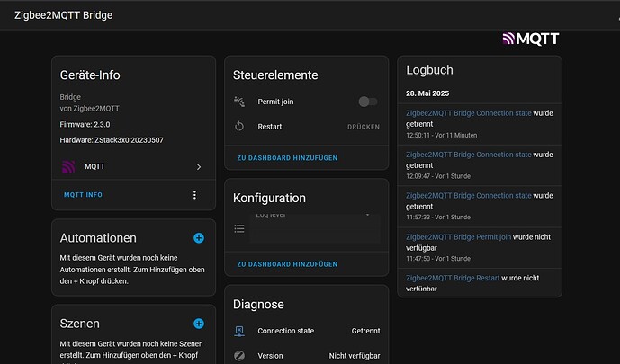Image resolution: width=620 pixels, height=364 pixels.
Task: Click the Permit join label
Action: (275, 102)
